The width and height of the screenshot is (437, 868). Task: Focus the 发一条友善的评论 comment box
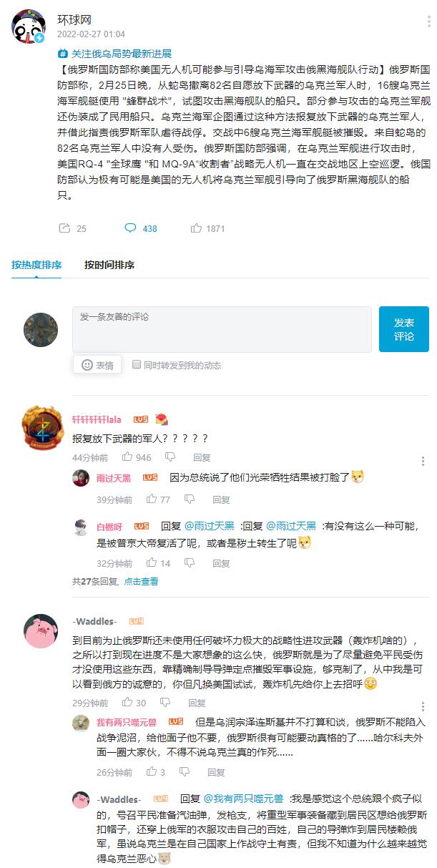[x=222, y=329]
